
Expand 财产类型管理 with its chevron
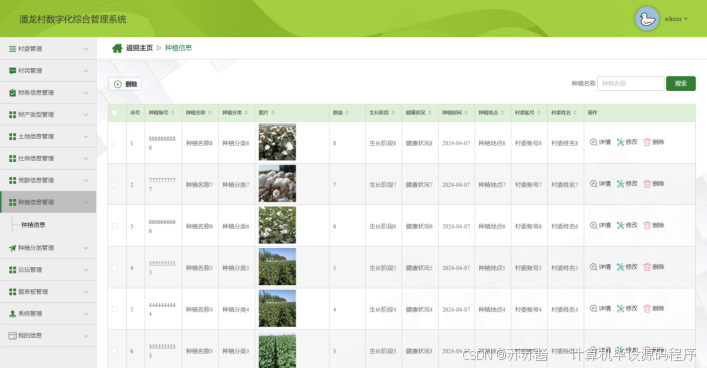(x=86, y=115)
